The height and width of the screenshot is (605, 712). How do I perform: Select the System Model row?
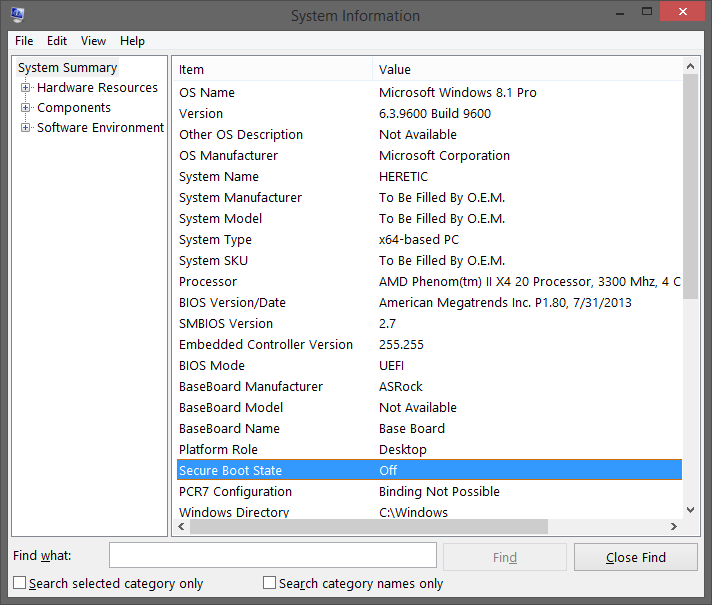pos(429,218)
